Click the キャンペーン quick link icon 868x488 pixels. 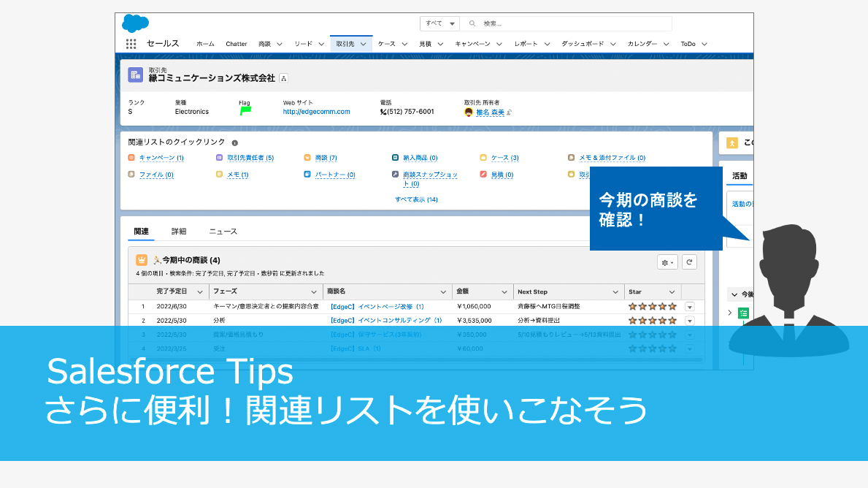click(x=131, y=158)
